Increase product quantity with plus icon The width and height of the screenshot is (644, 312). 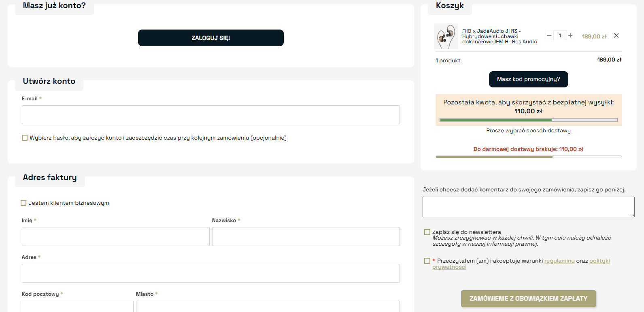coord(570,36)
